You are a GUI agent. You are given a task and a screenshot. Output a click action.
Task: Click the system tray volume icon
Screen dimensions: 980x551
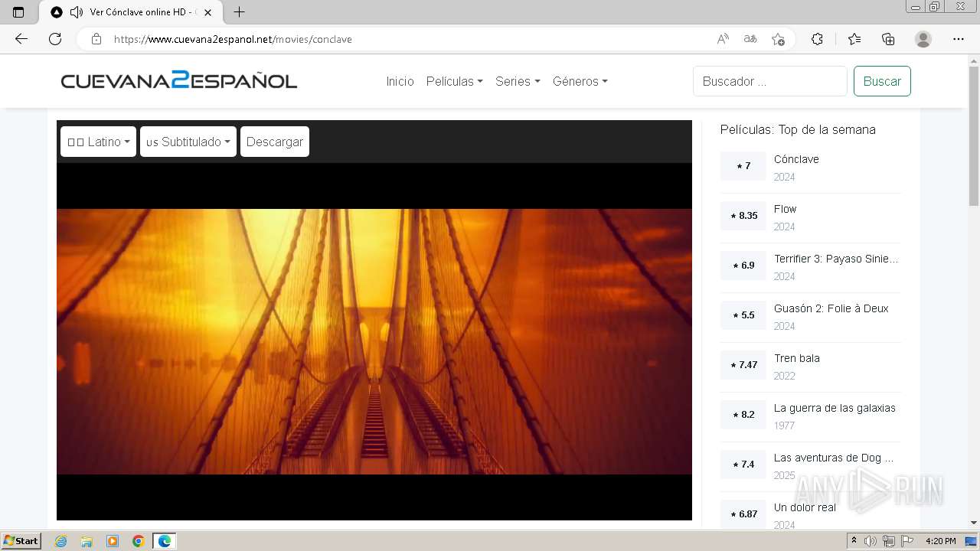pos(871,541)
